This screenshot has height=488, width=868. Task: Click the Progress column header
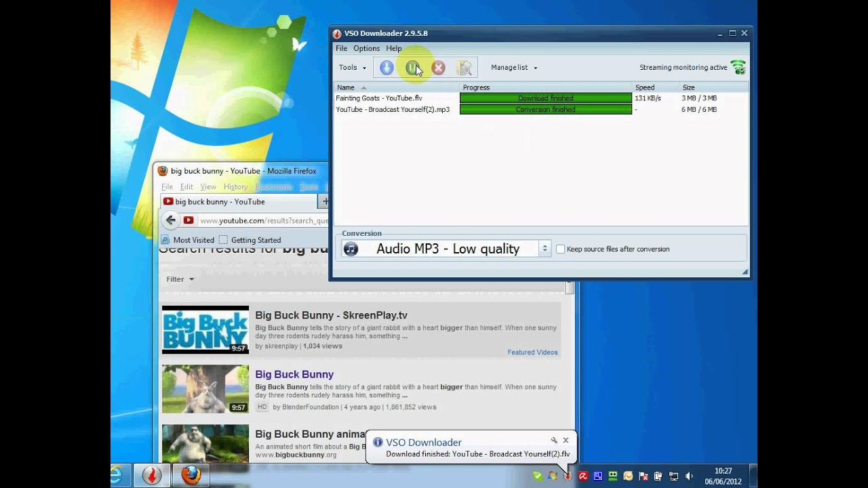[546, 87]
